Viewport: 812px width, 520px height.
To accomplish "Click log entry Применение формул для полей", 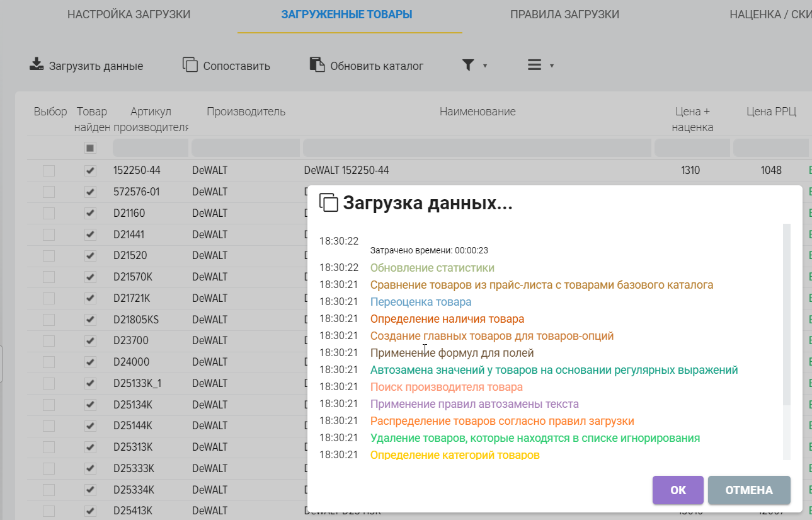I will point(452,353).
